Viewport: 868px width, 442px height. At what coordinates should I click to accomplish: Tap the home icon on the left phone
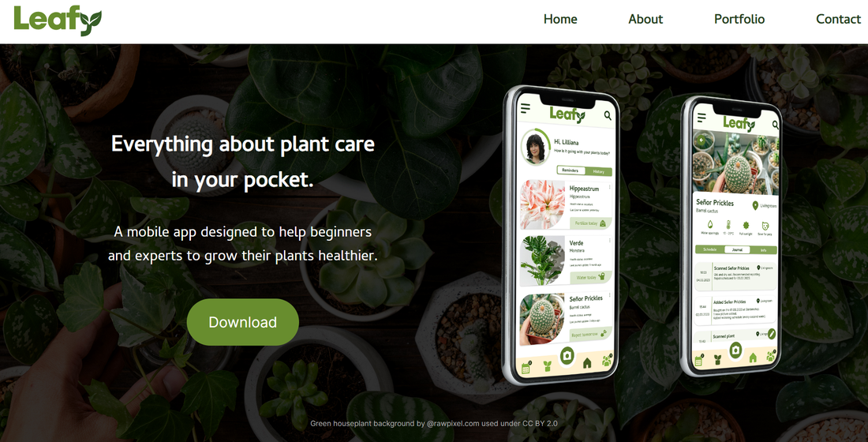[x=587, y=363]
